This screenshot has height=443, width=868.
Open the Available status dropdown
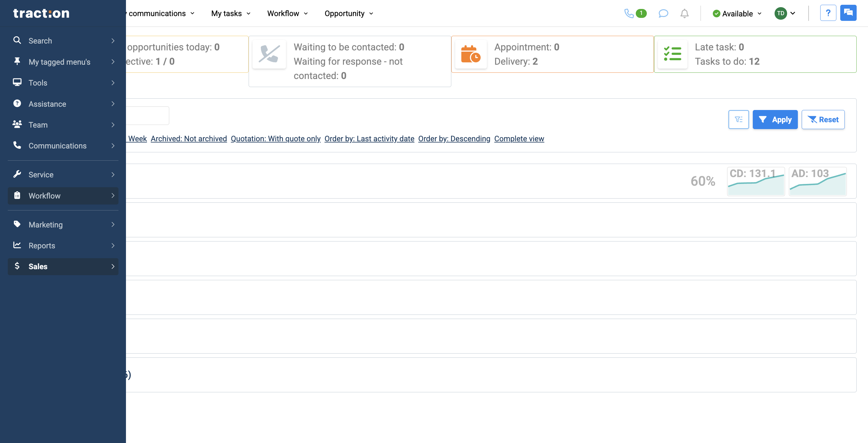[x=736, y=13]
